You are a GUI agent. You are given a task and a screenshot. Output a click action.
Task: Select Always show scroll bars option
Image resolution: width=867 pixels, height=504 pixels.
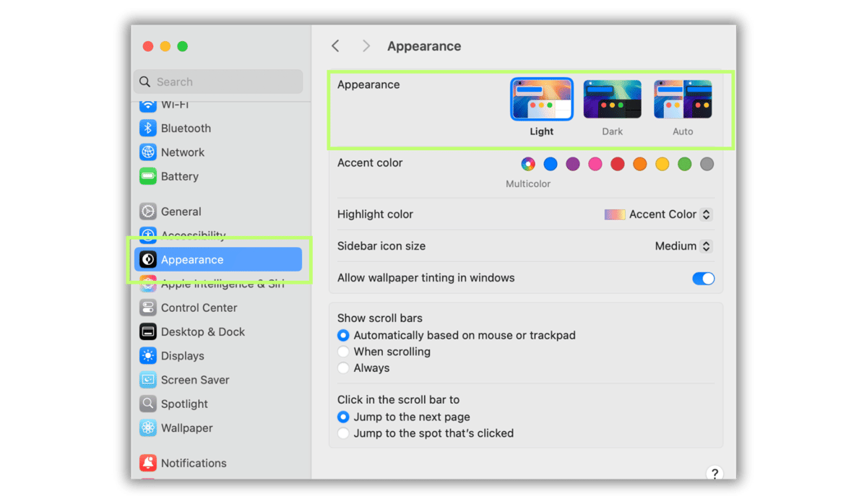click(x=343, y=368)
